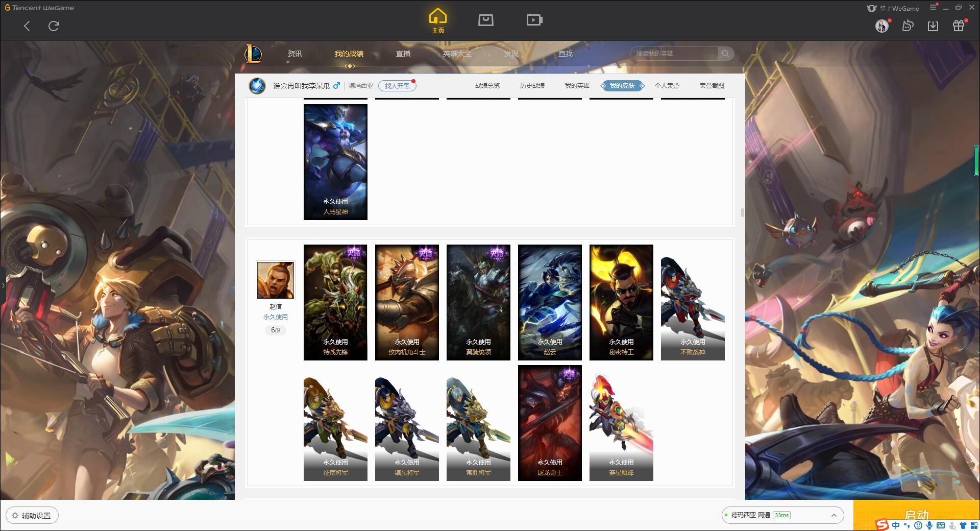Open the 掌上WeGame mobile link
This screenshot has width=980, height=531.
pos(893,8)
